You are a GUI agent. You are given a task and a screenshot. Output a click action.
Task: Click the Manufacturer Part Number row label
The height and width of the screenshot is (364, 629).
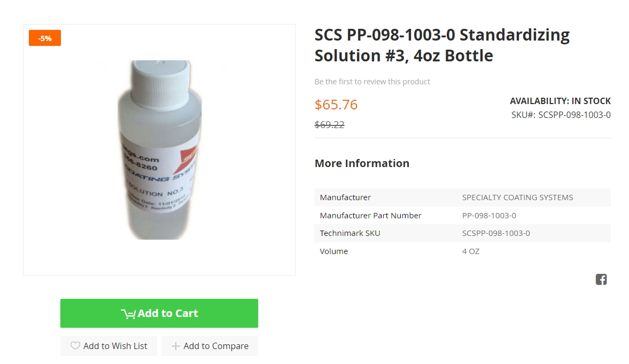[x=370, y=216]
